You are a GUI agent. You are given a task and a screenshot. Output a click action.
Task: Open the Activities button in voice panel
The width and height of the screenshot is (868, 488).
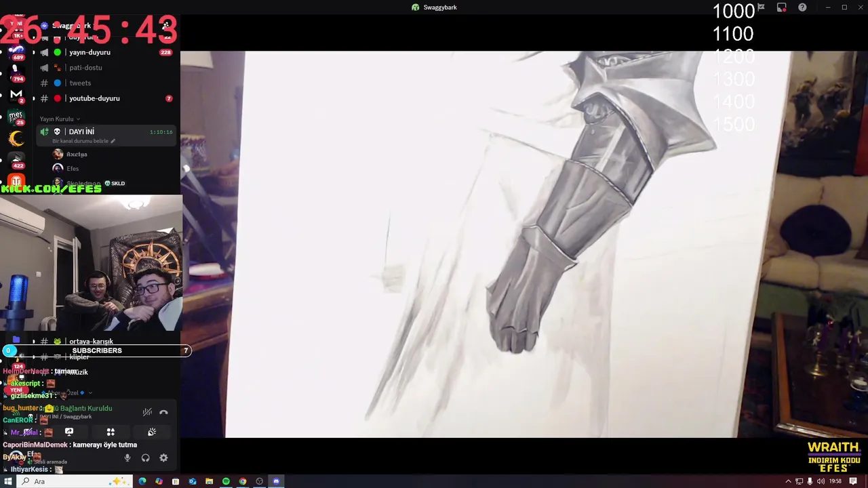(x=111, y=432)
